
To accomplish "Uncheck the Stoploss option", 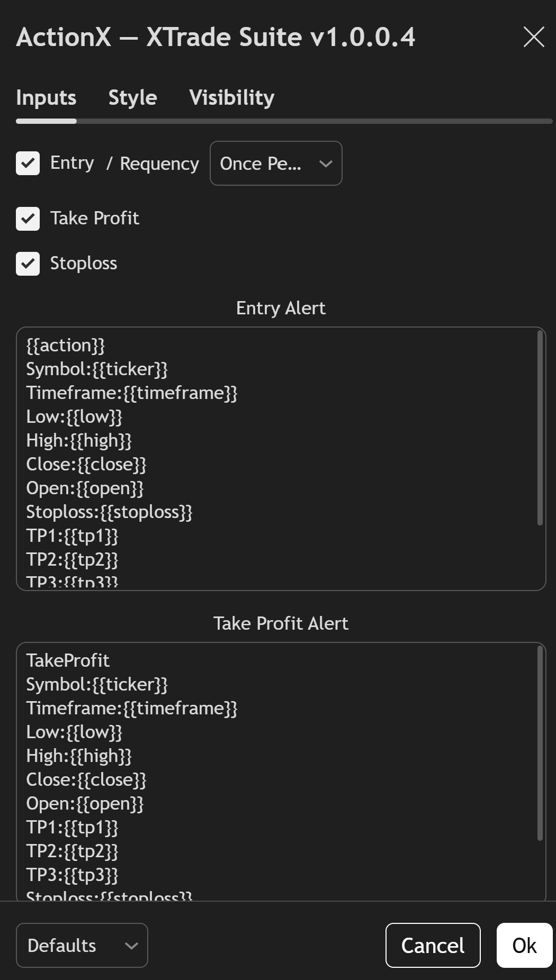I will click(x=28, y=264).
